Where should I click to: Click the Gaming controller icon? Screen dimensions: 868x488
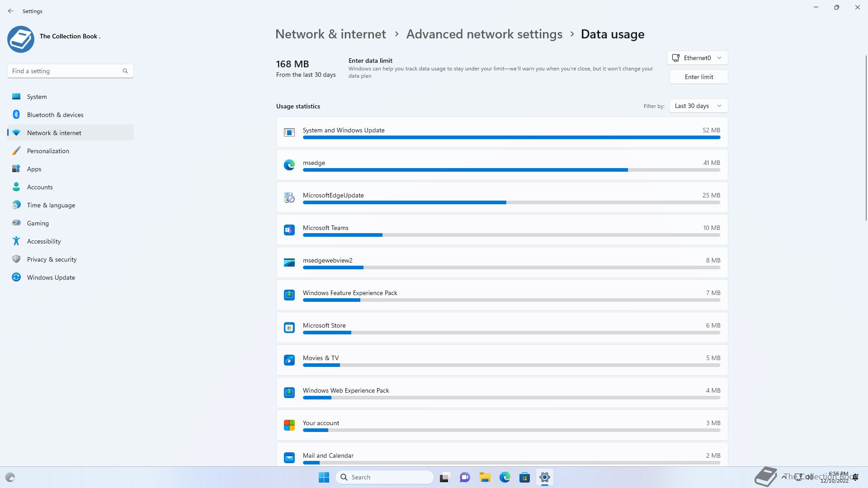tap(16, 223)
